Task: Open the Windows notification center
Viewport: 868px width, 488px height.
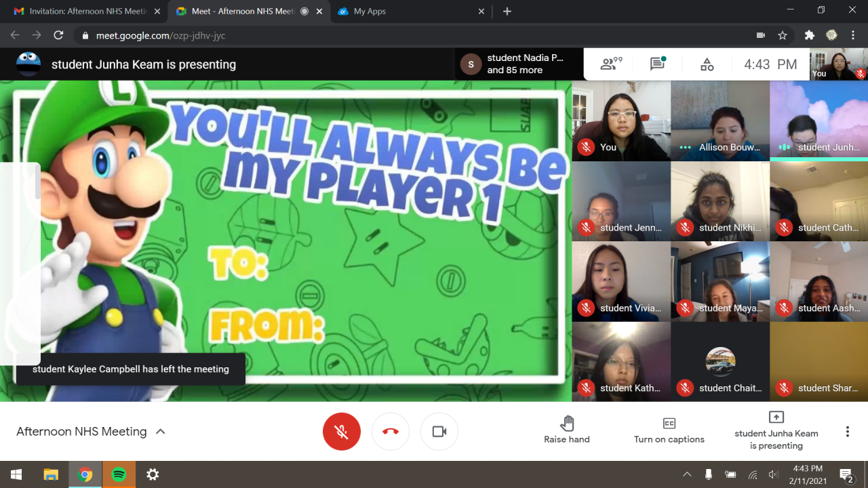Action: [846, 474]
